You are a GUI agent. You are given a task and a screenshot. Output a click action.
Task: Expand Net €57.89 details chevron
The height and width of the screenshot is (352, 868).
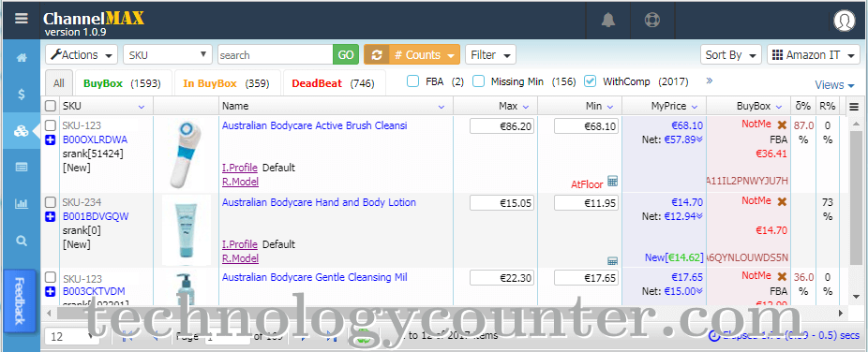(x=699, y=139)
